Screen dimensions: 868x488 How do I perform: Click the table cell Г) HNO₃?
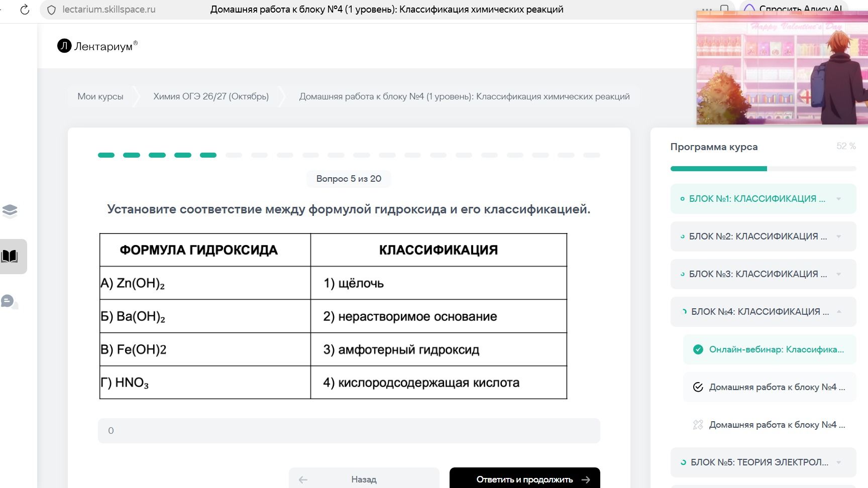click(205, 383)
